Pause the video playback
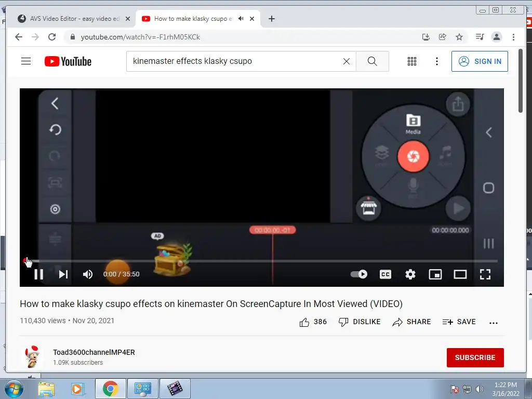 [38, 274]
